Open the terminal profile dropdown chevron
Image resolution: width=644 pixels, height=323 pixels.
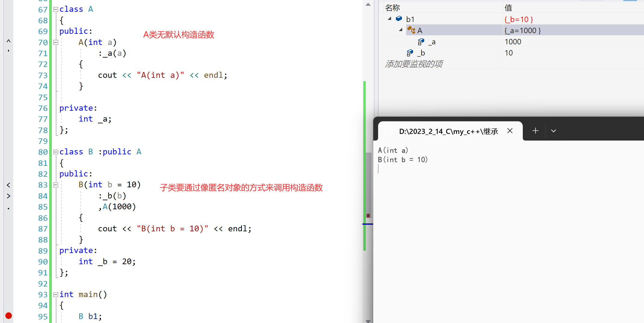click(x=554, y=131)
